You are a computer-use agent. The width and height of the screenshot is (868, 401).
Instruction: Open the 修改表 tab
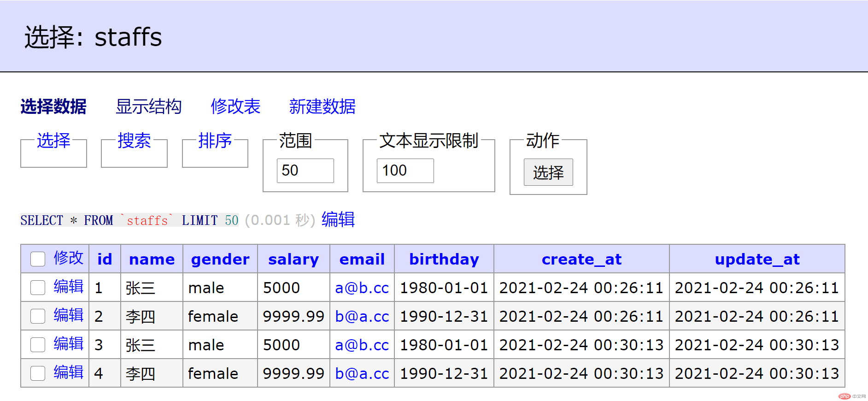[235, 106]
